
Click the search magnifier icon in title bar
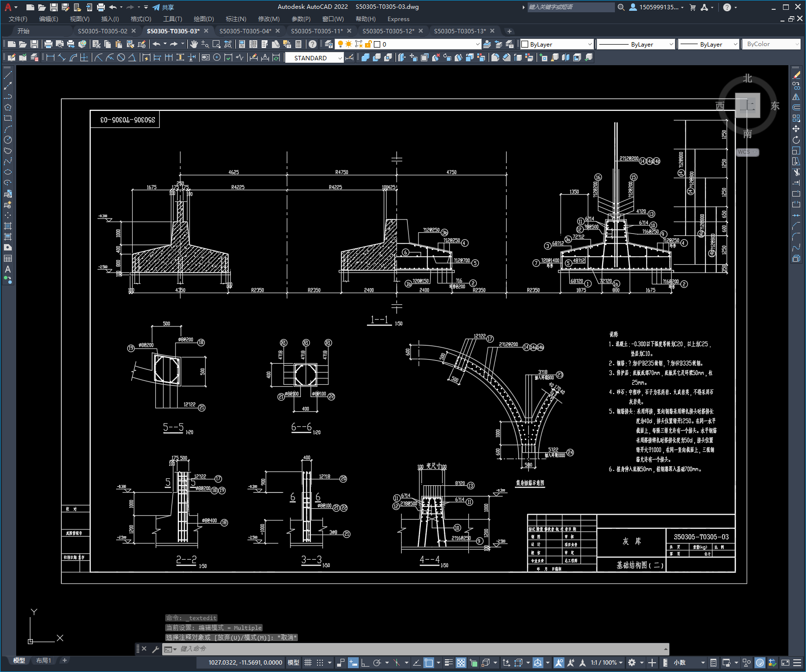coord(621,7)
